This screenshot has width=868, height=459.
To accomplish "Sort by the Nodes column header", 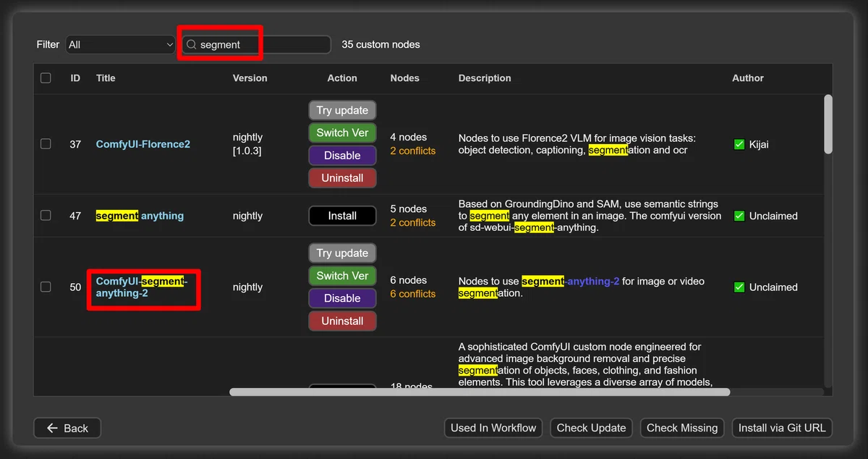I will click(404, 78).
